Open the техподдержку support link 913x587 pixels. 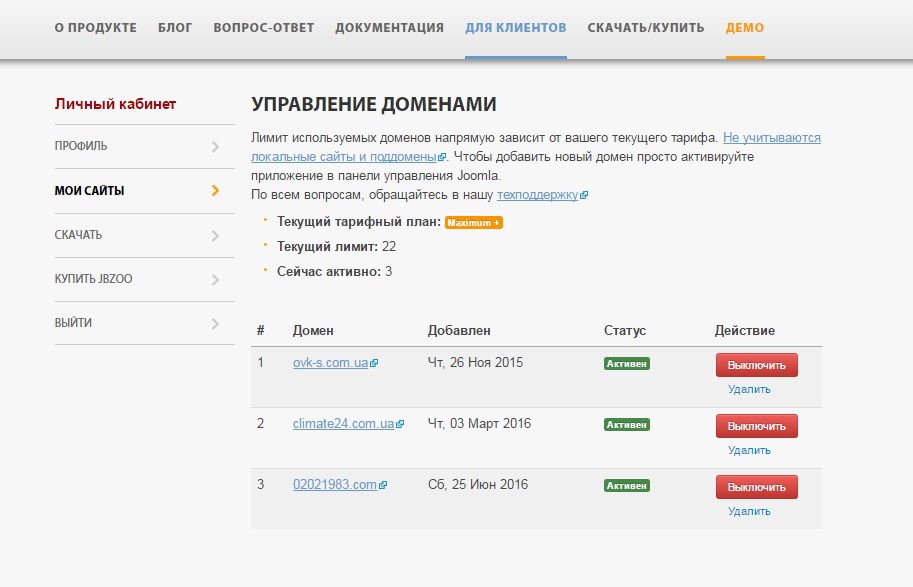(537, 196)
